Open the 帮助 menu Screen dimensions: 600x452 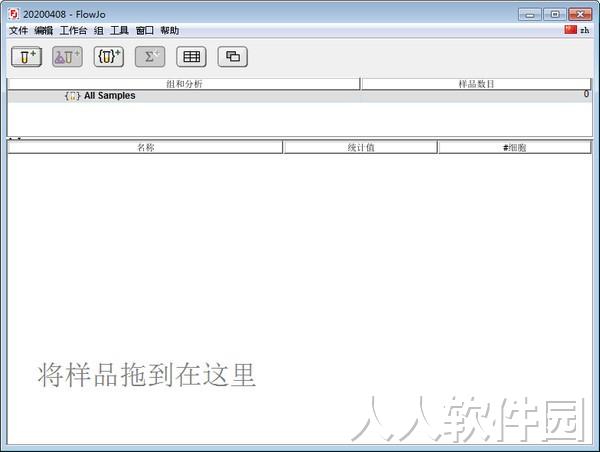click(170, 31)
